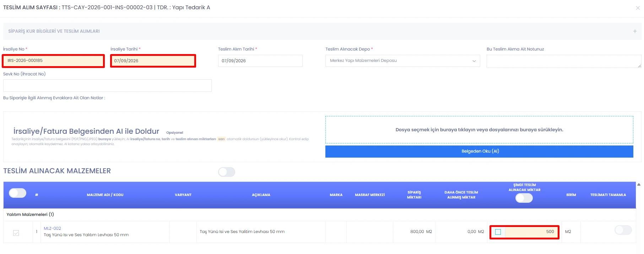Screen dimensions: 644x254
Task: Check the box beside quantity 500
Action: tap(498, 232)
